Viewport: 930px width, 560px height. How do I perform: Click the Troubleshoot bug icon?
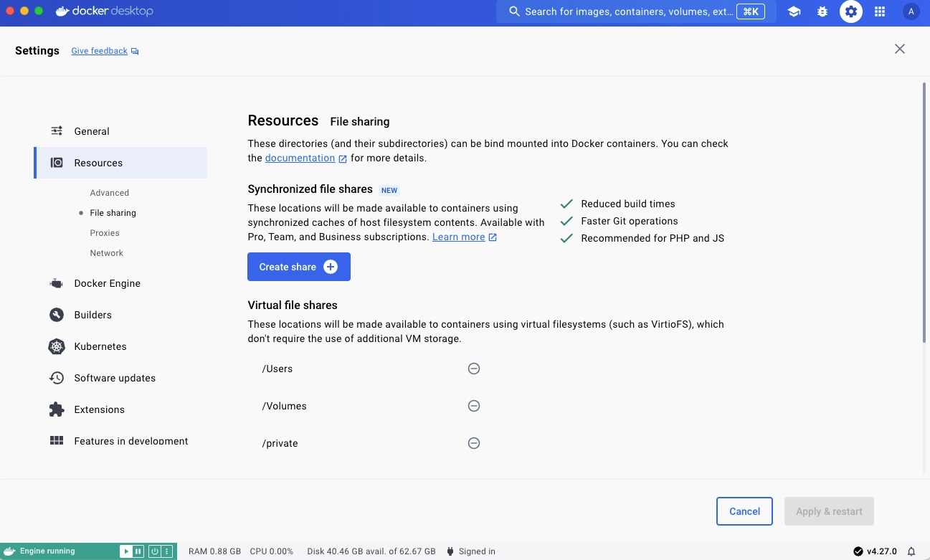[x=822, y=11]
